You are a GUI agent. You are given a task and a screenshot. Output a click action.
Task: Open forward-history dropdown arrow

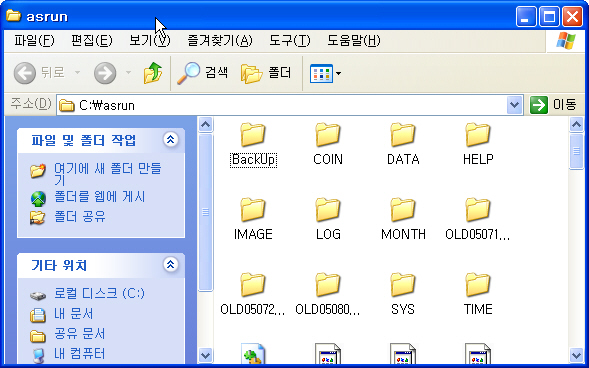coord(128,72)
